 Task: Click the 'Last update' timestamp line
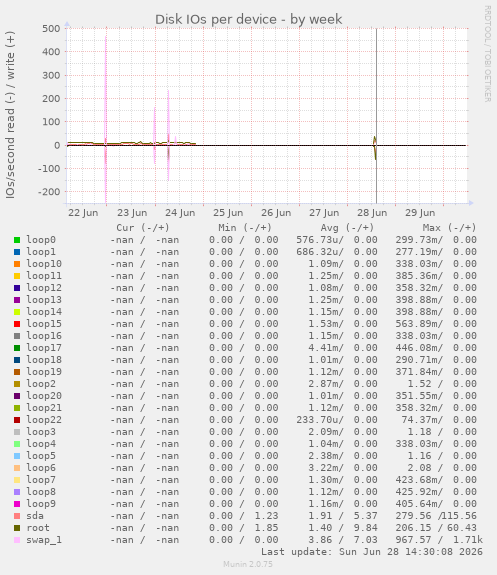pyautogui.click(x=372, y=552)
